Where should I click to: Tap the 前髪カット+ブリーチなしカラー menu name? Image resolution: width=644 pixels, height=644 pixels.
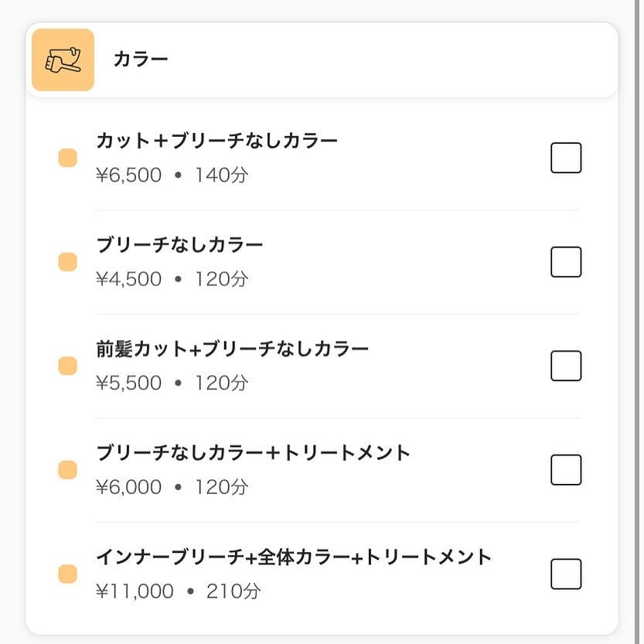click(x=232, y=349)
